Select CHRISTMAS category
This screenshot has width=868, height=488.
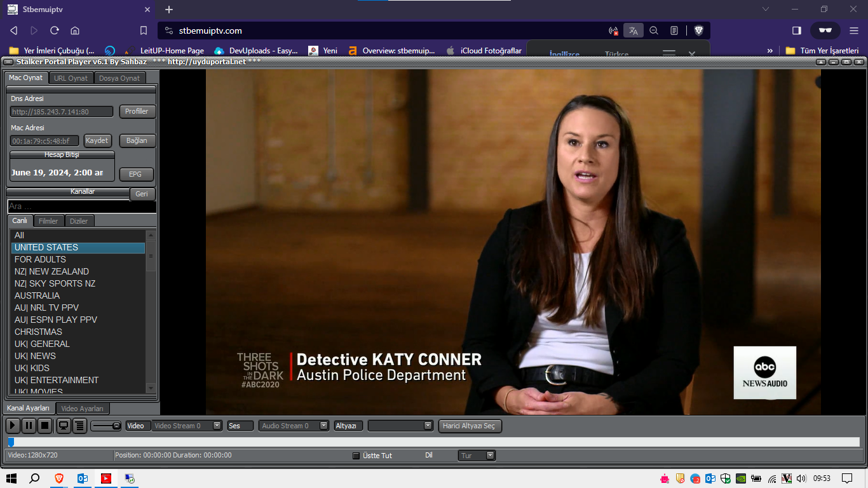point(78,332)
